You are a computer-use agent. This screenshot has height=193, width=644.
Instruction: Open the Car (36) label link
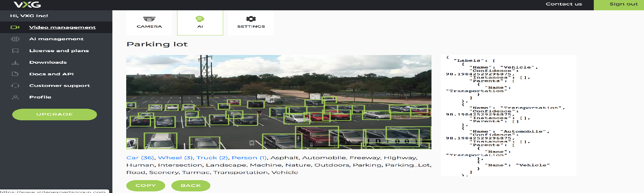(x=140, y=158)
